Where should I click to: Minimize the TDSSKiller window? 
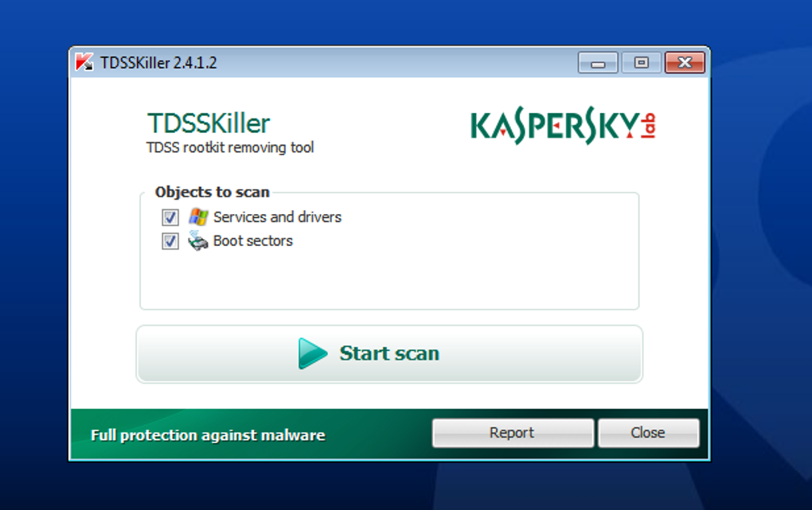(598, 63)
